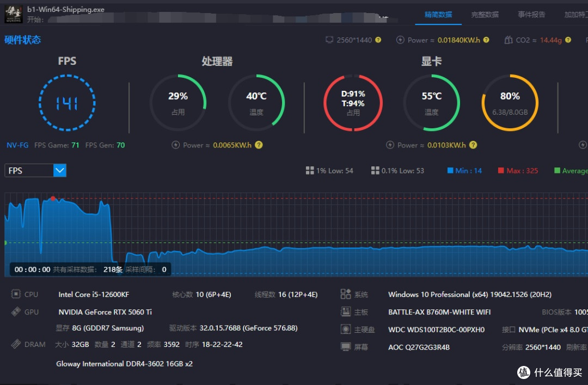Click the power bolt icon under 显卡

390,145
